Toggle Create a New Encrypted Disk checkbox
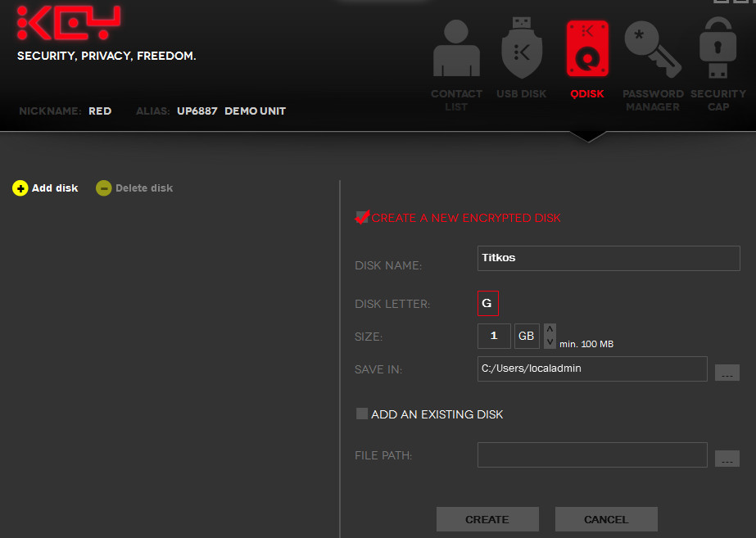This screenshot has height=538, width=756. click(362, 218)
